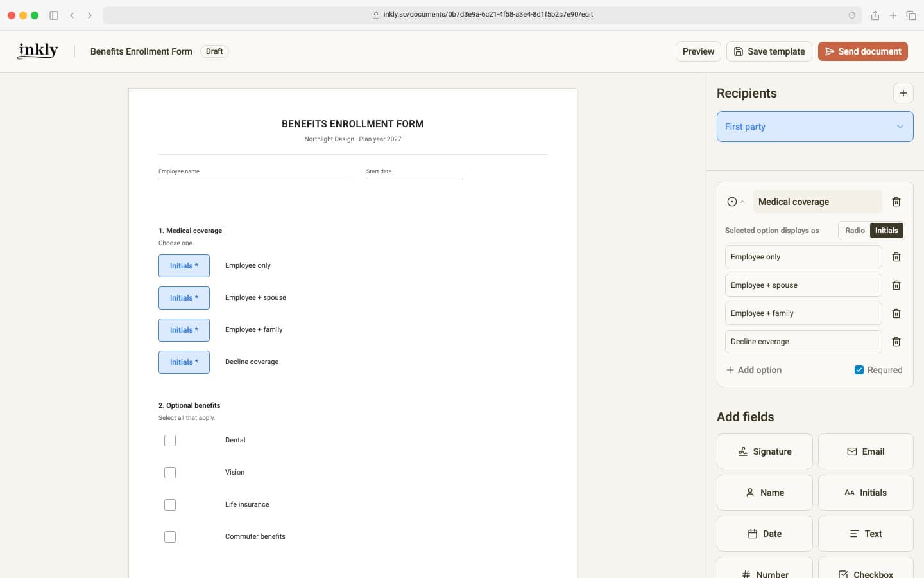This screenshot has height=578, width=924.
Task: Toggle the browser sidebar
Action: pyautogui.click(x=54, y=15)
